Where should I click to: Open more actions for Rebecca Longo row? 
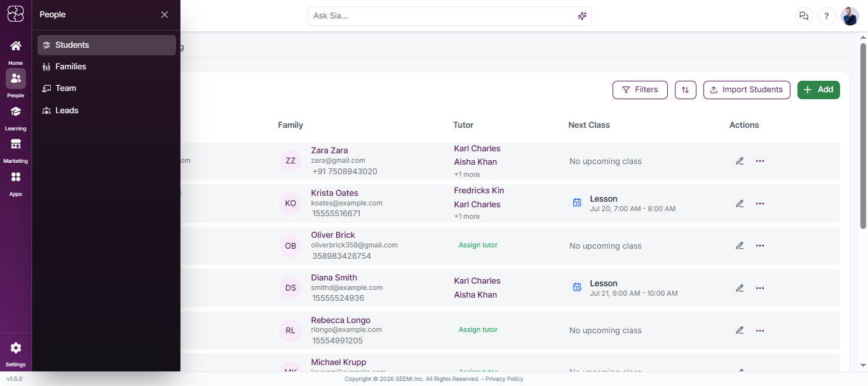(760, 330)
